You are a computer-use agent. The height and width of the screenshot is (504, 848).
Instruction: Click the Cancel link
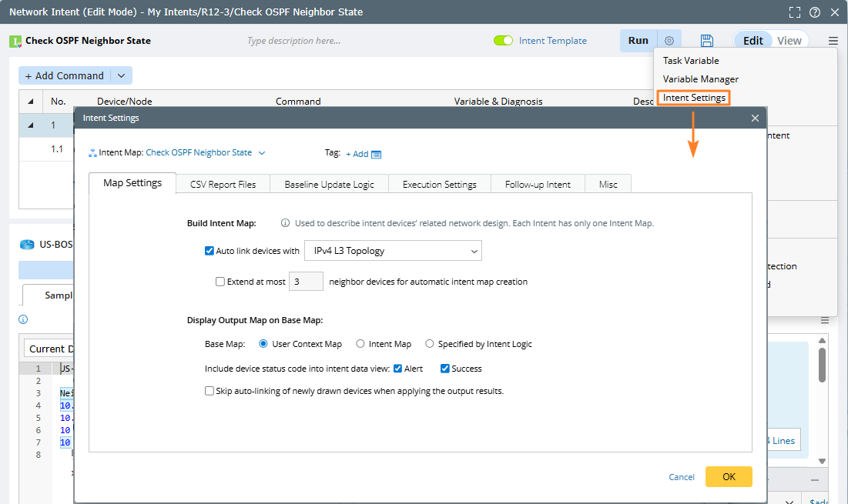pyautogui.click(x=682, y=477)
